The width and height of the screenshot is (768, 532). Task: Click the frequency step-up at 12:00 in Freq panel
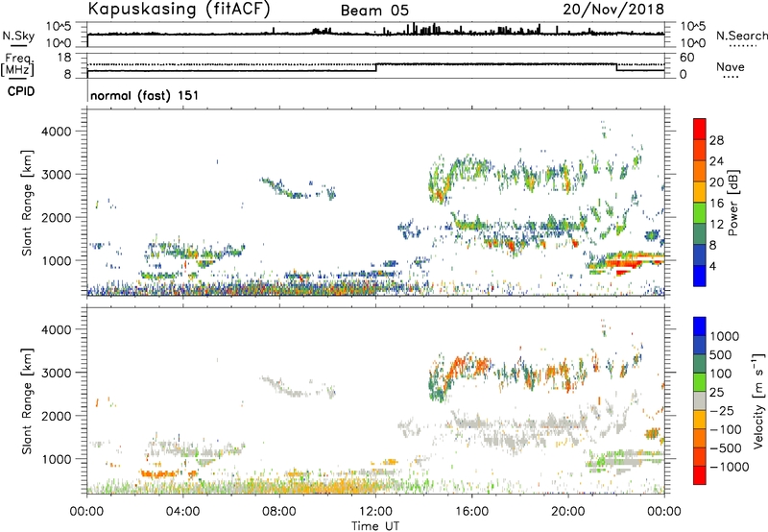pos(376,67)
